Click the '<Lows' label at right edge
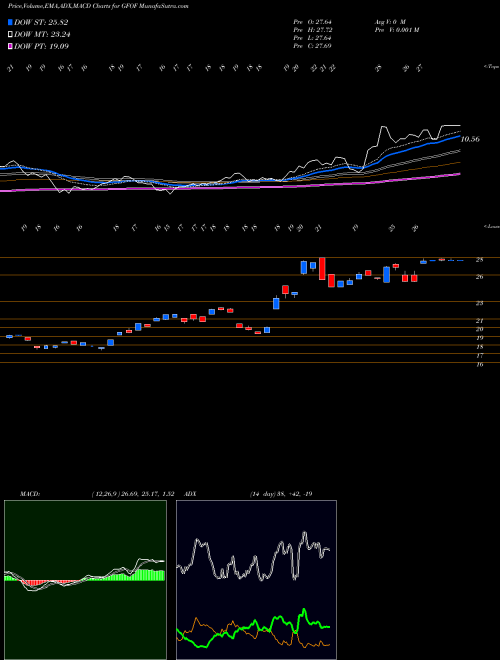Screen dimensions: 500x660 click(x=492, y=226)
